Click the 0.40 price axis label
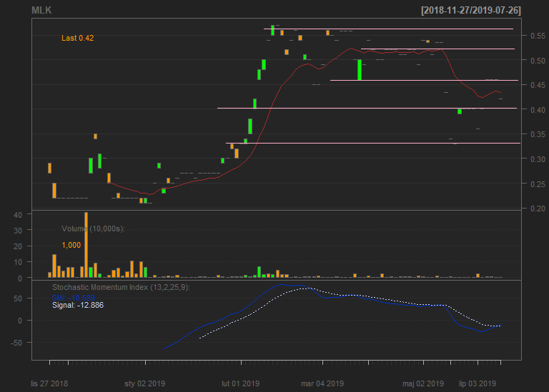 (x=538, y=110)
